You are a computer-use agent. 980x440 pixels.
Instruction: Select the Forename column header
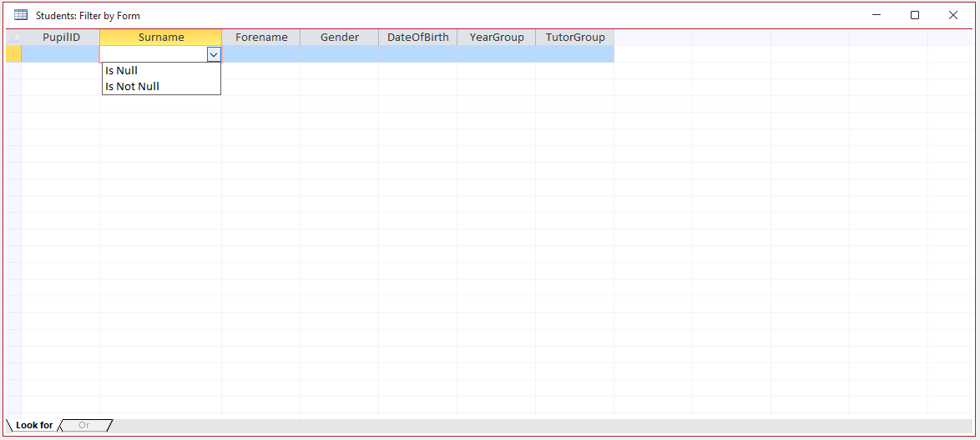click(x=261, y=38)
